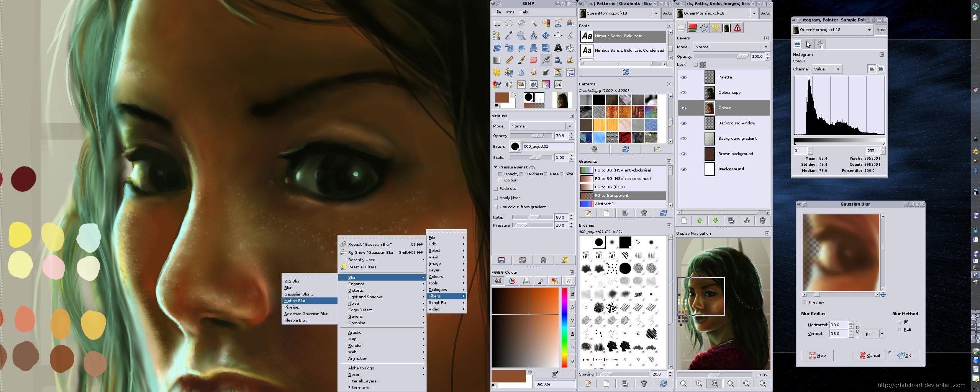Choose the Text tool
980x392 pixels.
pyautogui.click(x=557, y=48)
